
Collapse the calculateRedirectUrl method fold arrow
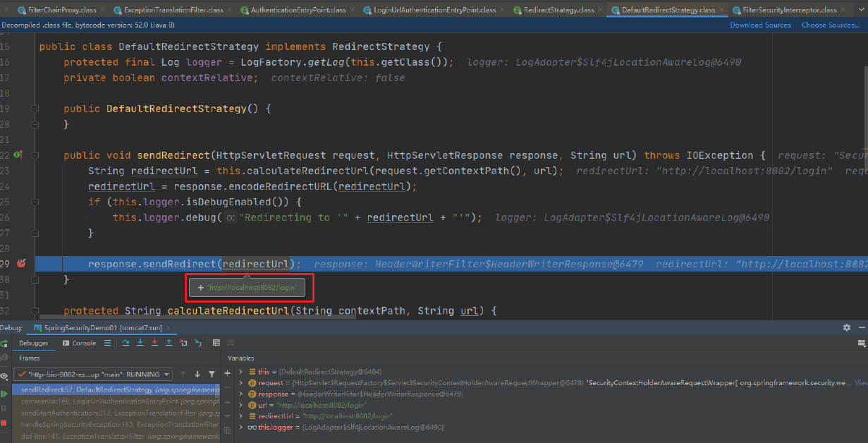(x=34, y=310)
